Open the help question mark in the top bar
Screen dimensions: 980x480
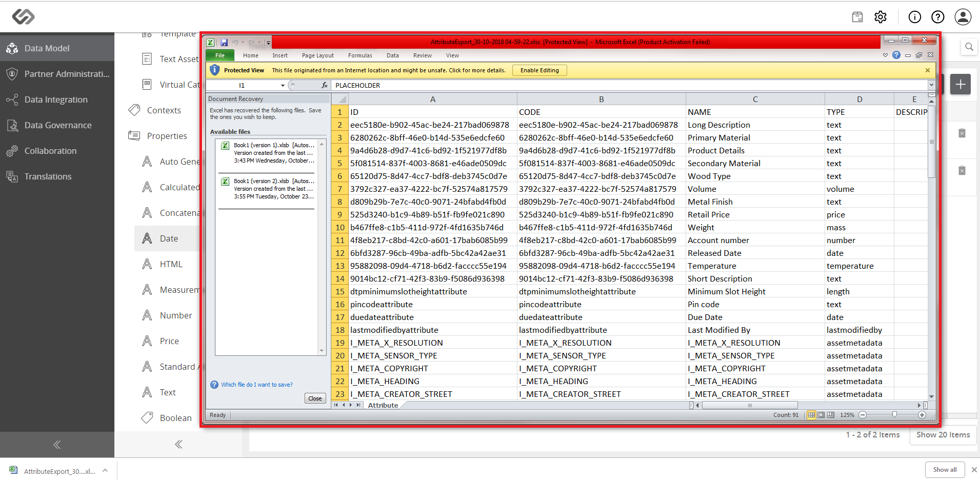[938, 17]
